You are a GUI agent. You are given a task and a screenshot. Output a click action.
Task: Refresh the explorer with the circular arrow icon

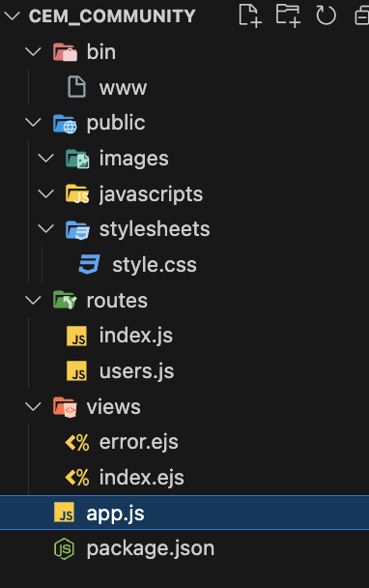(x=326, y=15)
